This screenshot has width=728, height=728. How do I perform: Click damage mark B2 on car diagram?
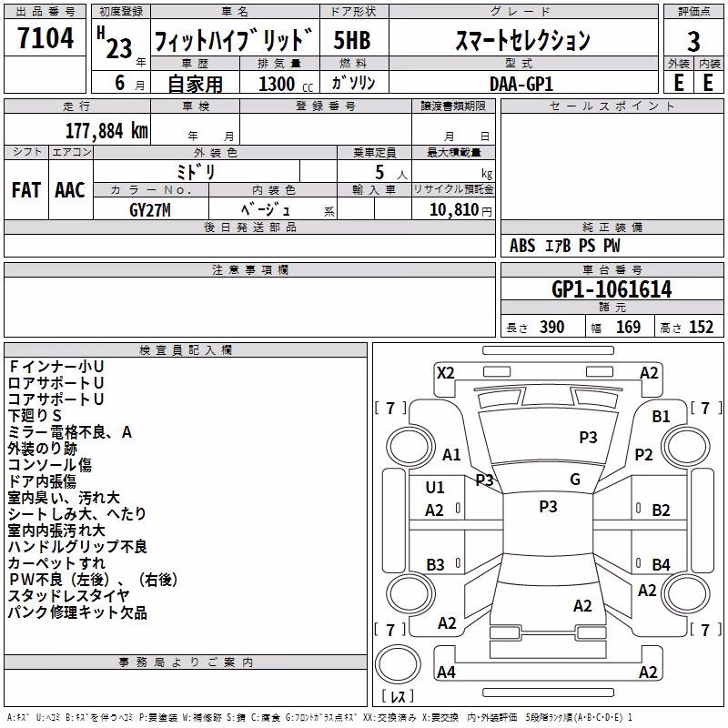(x=662, y=511)
